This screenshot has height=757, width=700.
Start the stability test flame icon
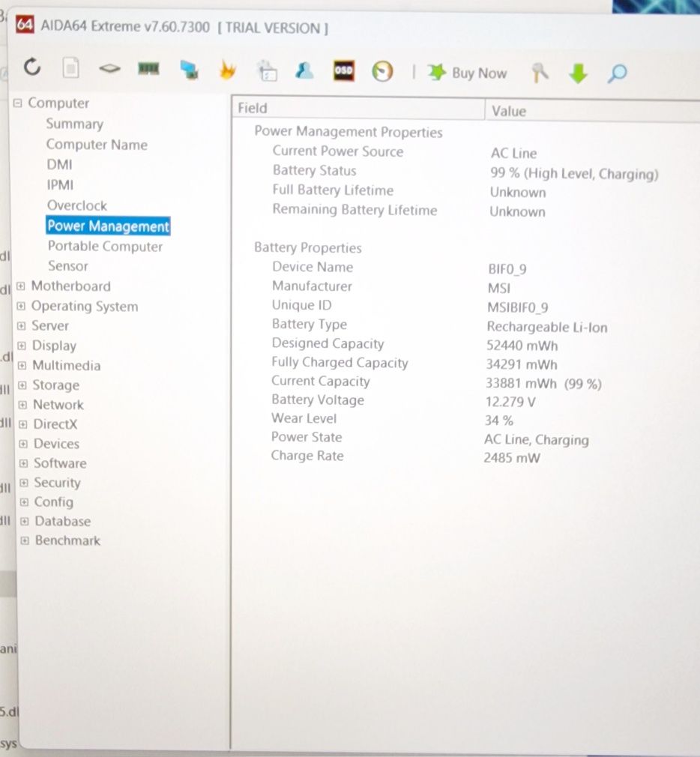pos(227,70)
